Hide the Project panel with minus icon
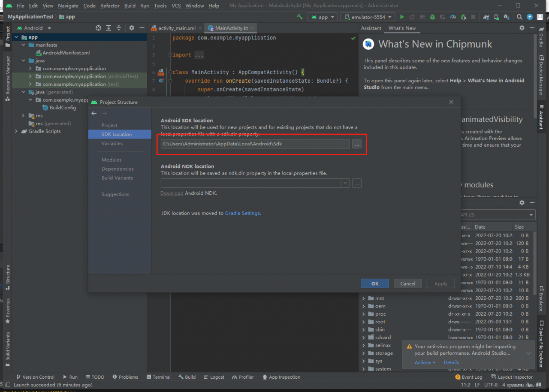Image resolution: width=549 pixels, height=392 pixels. [x=142, y=28]
